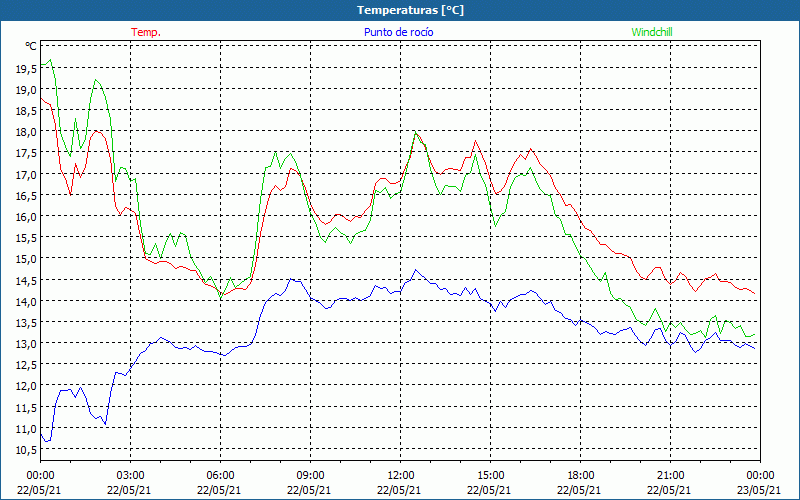The height and width of the screenshot is (500, 800).
Task: Click the 17,5 y-axis value
Action: pos(26,154)
